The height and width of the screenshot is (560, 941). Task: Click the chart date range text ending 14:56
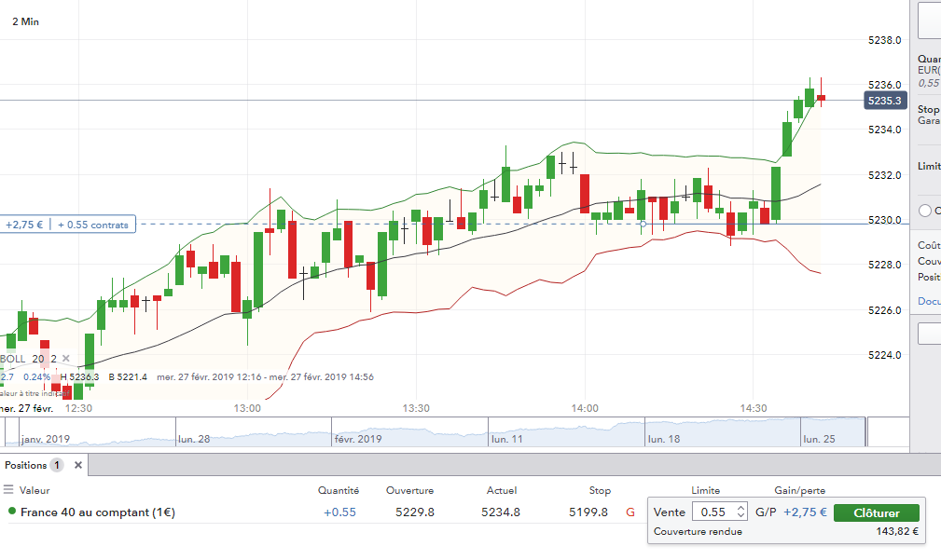point(265,377)
